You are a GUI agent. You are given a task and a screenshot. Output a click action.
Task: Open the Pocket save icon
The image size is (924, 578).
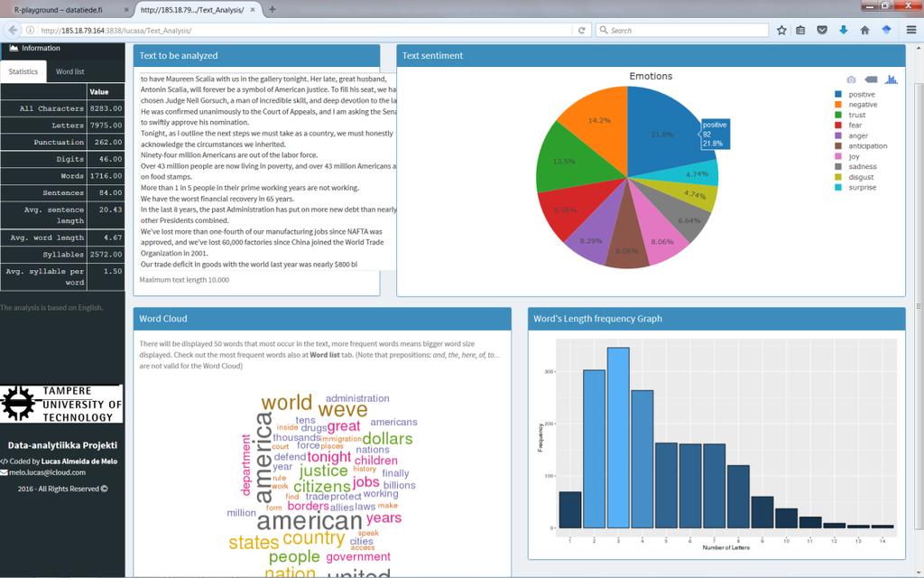(x=822, y=30)
